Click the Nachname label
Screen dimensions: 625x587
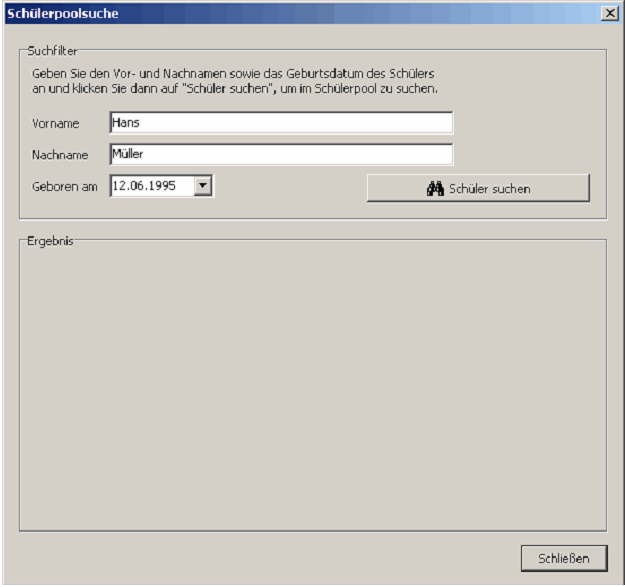pos(60,155)
